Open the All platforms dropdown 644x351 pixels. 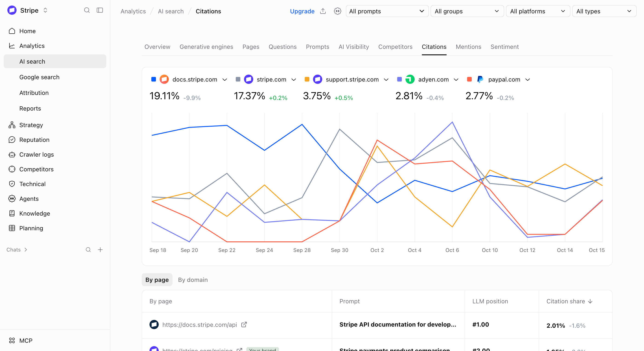tap(538, 11)
